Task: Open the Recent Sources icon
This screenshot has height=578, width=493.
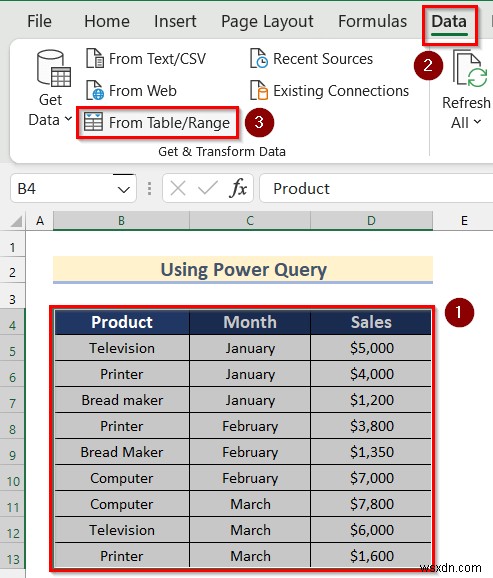Action: pos(259,59)
